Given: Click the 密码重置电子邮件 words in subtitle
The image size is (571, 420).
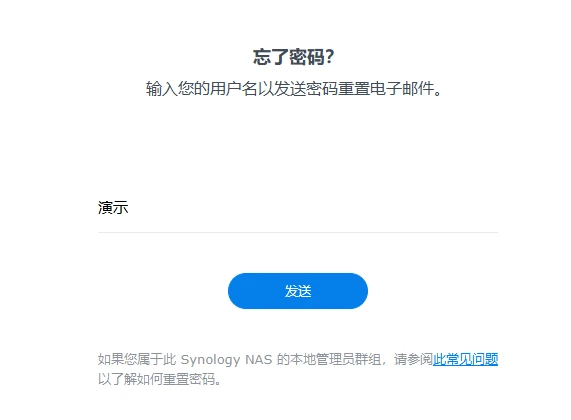Looking at the screenshot, I should (370, 89).
